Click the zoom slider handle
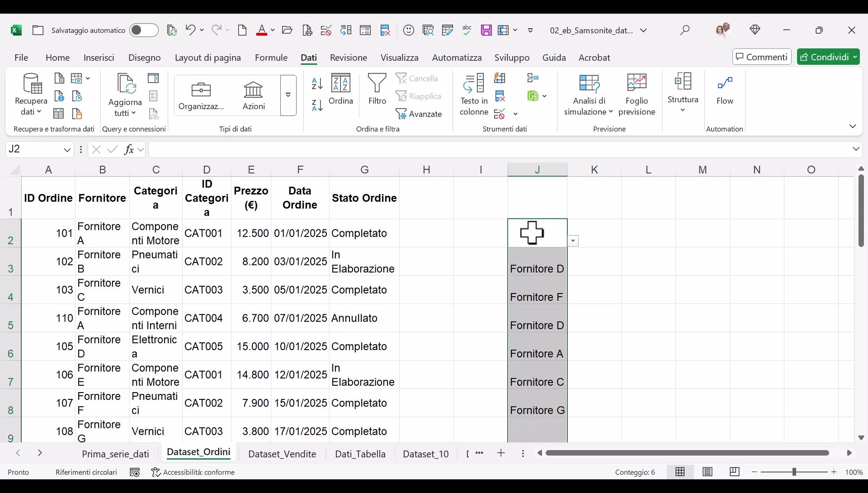The image size is (868, 493). [x=794, y=472]
